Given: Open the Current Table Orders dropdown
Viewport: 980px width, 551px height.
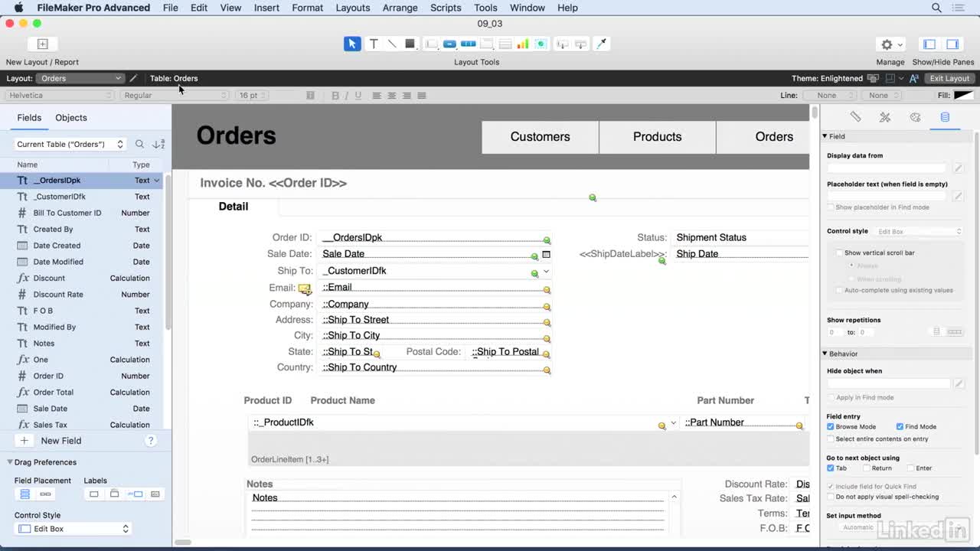Looking at the screenshot, I should pyautogui.click(x=70, y=144).
